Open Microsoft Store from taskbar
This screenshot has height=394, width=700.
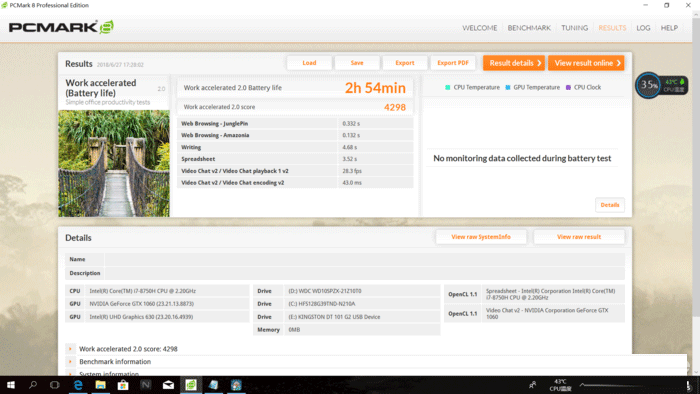point(123,385)
